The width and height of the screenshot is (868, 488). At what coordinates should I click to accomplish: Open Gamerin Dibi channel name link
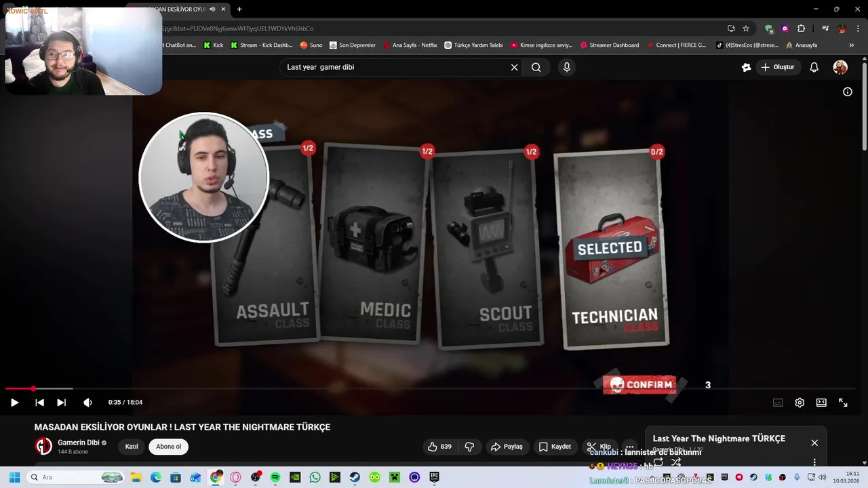click(x=78, y=443)
